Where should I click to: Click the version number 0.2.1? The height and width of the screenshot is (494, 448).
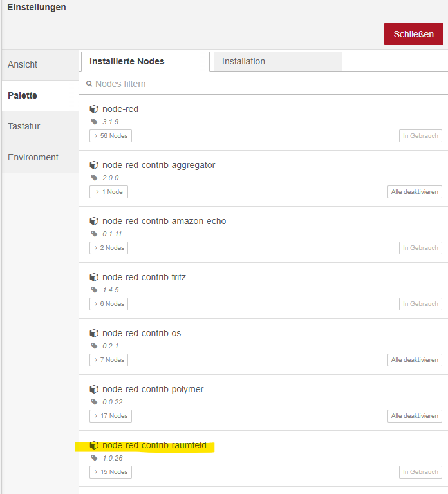pos(111,347)
